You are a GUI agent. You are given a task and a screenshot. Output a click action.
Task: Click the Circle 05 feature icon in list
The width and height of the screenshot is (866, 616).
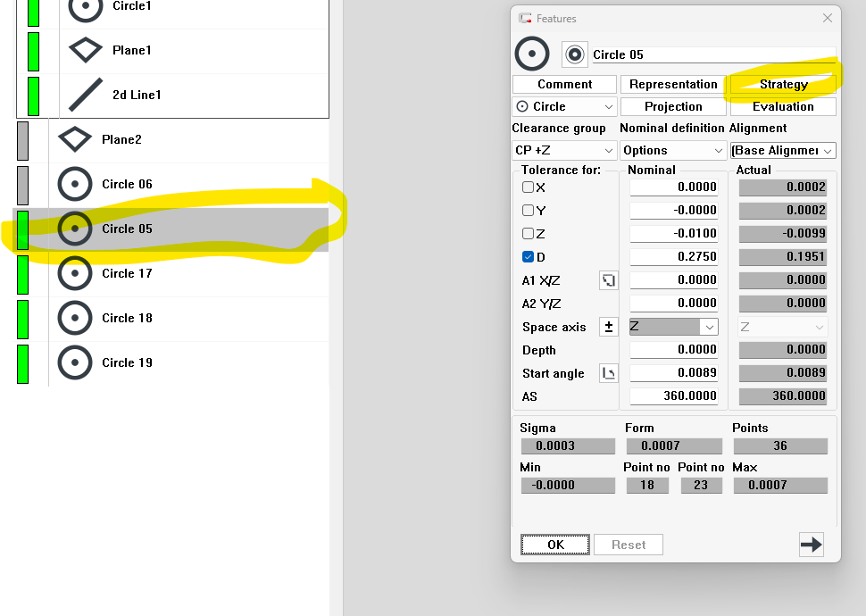coord(75,229)
